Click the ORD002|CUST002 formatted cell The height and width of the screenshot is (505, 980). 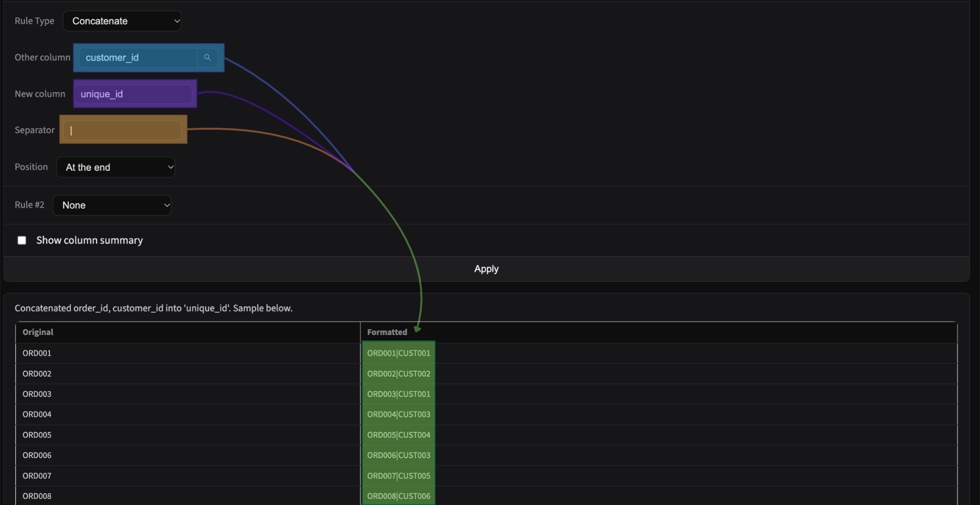(658, 374)
